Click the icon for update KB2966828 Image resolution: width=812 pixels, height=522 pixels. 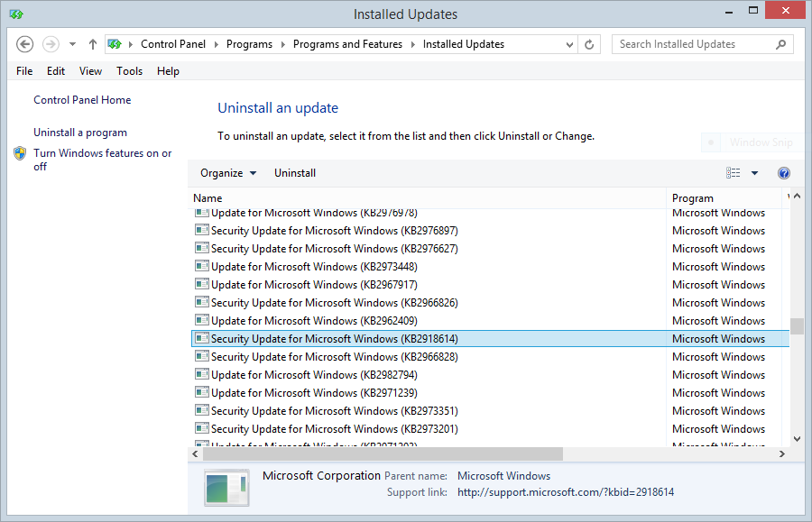202,357
